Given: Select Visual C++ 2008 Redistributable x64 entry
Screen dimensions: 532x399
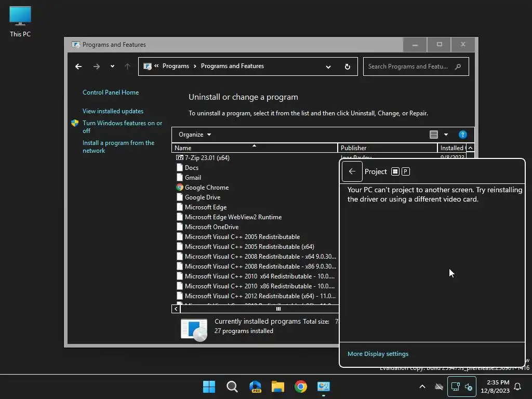Looking at the screenshot, I should 260,257.
